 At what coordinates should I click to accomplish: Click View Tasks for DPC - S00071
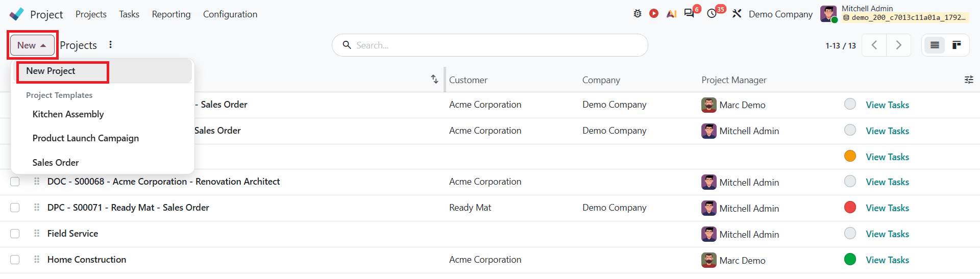pyautogui.click(x=887, y=208)
